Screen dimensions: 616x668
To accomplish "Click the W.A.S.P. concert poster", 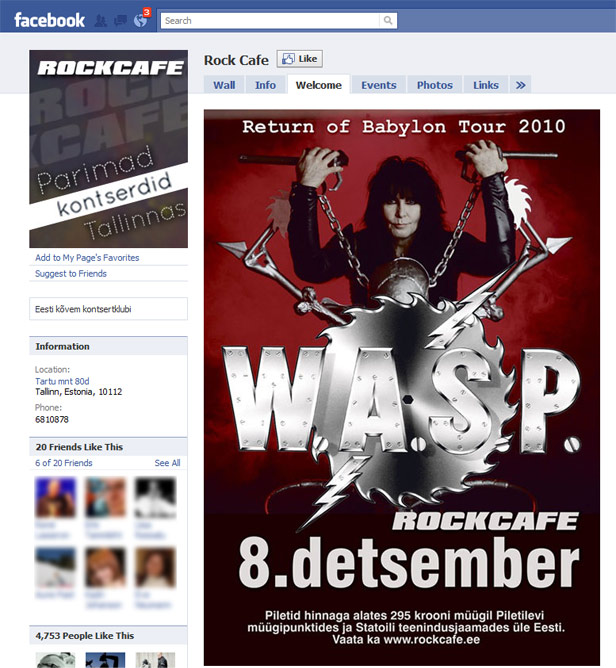I will click(402, 387).
